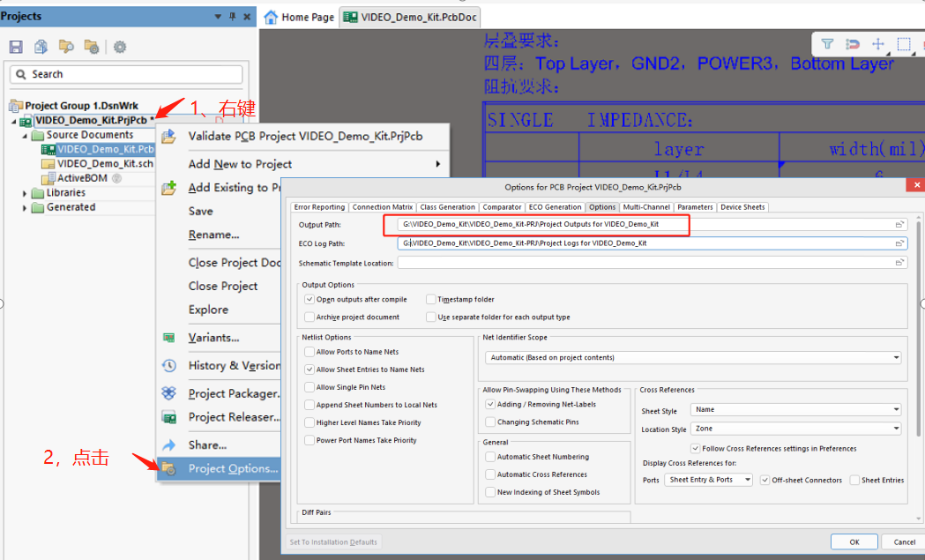Click the OK button
Image resolution: width=925 pixels, height=560 pixels.
point(854,541)
